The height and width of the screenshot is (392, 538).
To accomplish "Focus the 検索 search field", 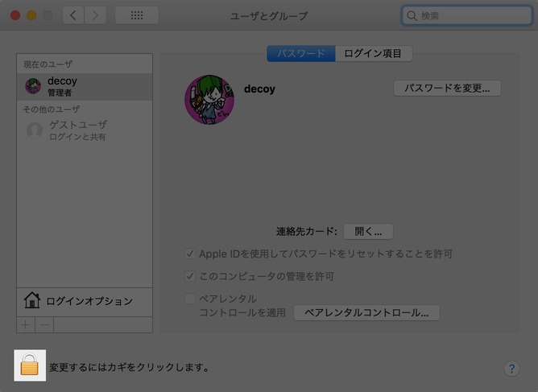I will point(467,15).
